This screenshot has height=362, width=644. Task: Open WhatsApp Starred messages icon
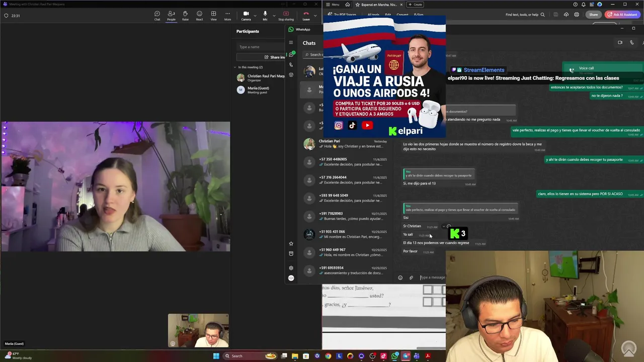coord(291,244)
